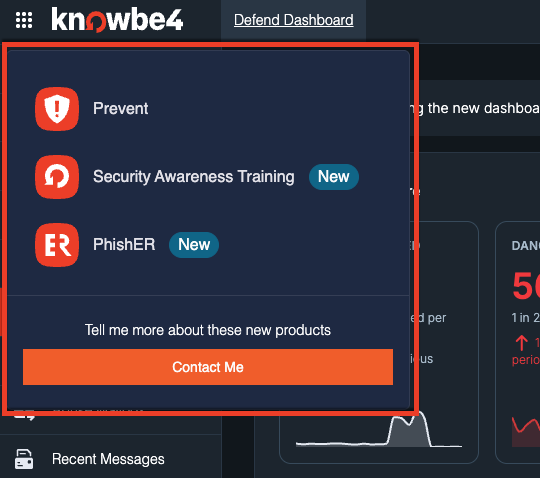Screen dimensions: 540x478
Task: Click New badge beside Security Awareness Training
Action: point(334,177)
